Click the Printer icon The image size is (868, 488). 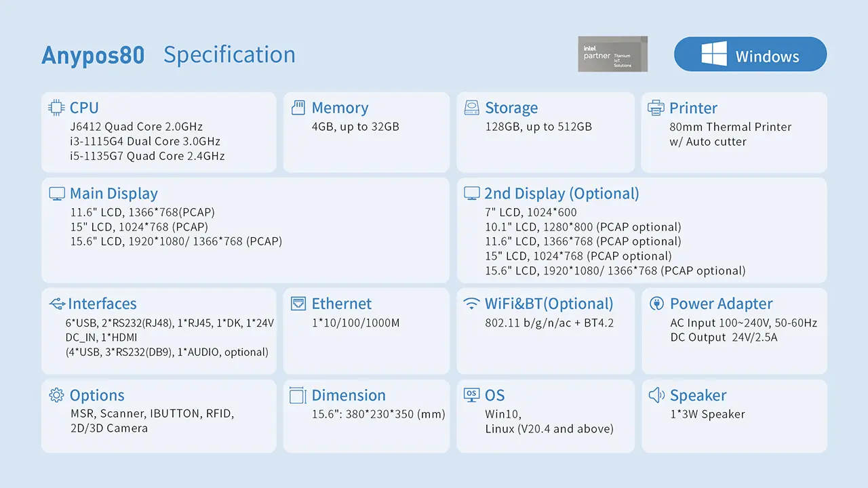coord(656,108)
